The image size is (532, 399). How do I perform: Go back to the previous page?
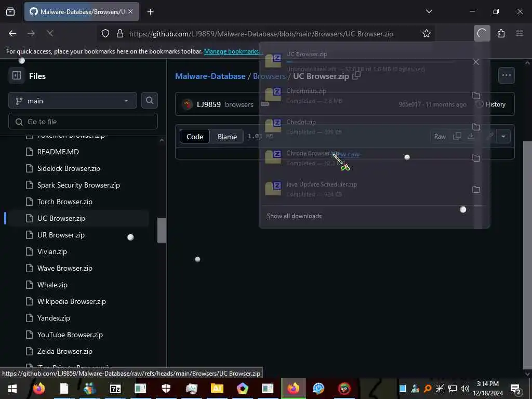click(x=12, y=33)
